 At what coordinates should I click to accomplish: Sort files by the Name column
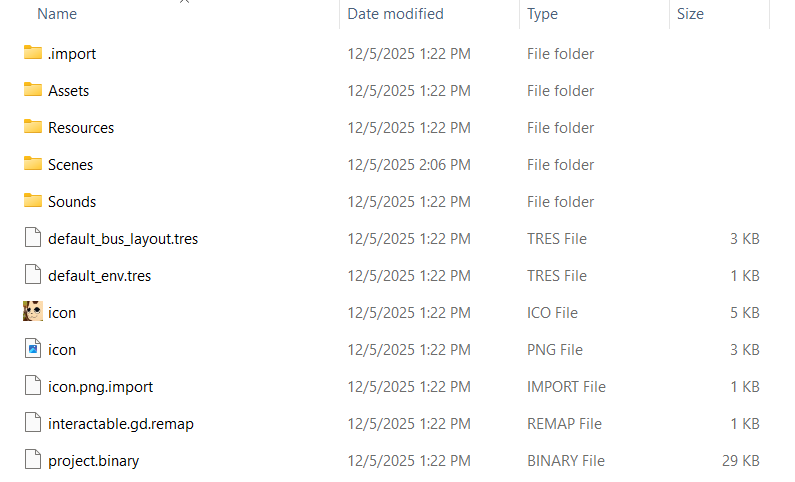pyautogui.click(x=57, y=14)
